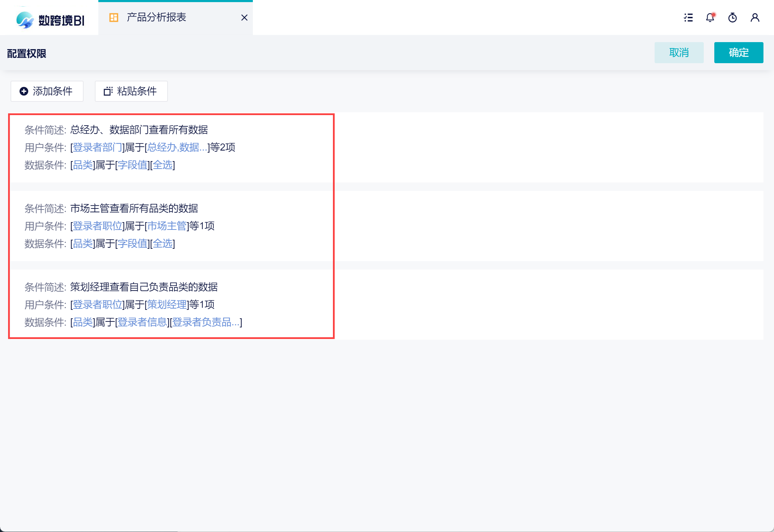The width and height of the screenshot is (774, 532).
Task: Click the 策划经理 link
Action: [x=167, y=305]
